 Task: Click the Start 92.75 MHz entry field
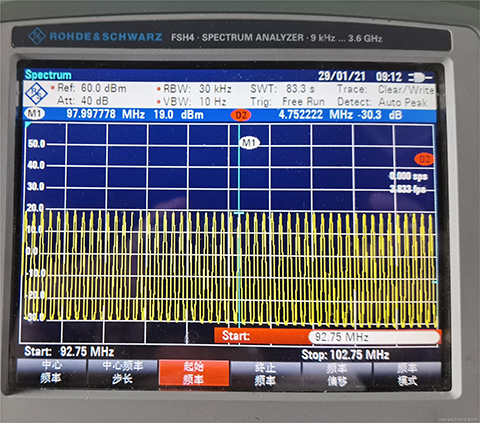point(373,337)
